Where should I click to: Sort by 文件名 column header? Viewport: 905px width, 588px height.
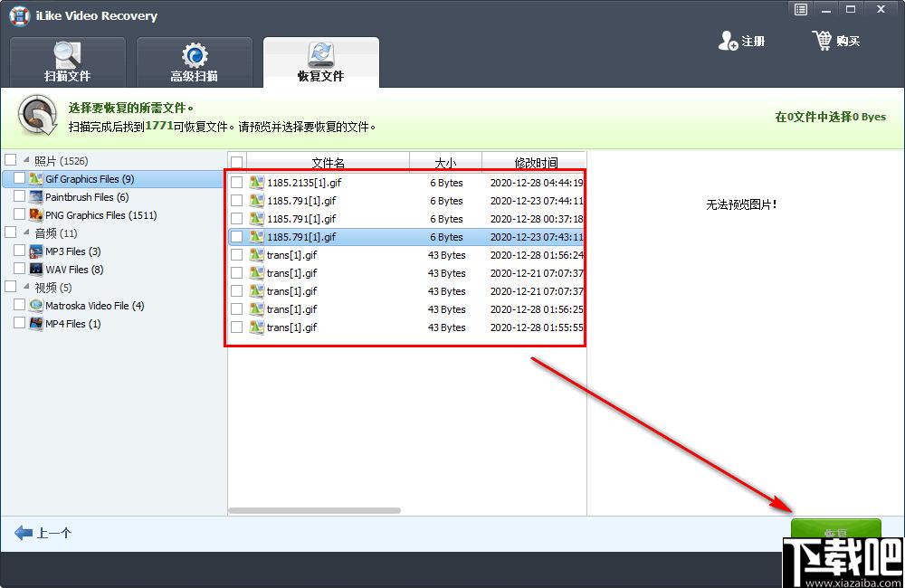[x=328, y=162]
